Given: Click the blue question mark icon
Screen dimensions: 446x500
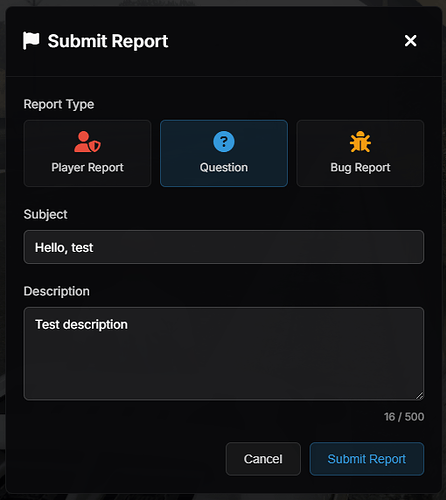Looking at the screenshot, I should click(224, 141).
